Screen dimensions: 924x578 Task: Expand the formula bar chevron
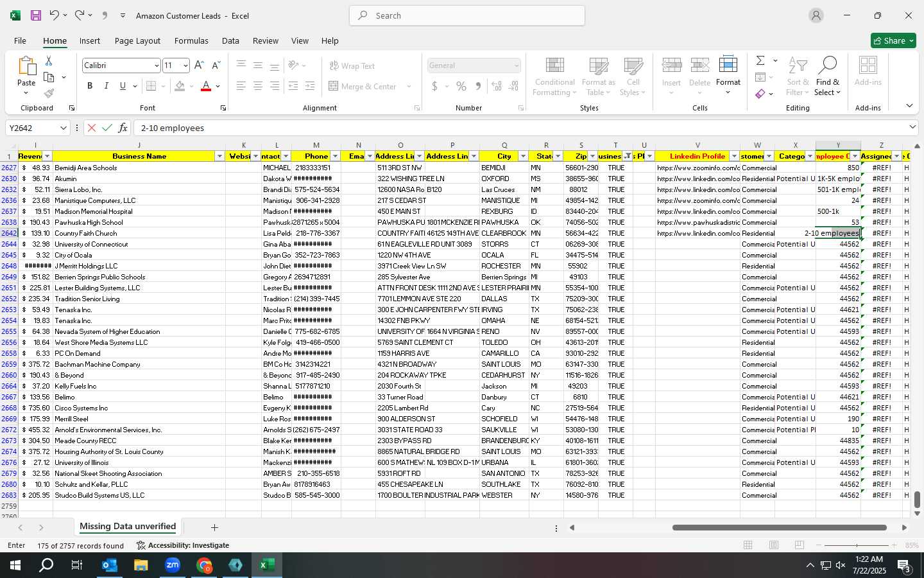(x=912, y=128)
